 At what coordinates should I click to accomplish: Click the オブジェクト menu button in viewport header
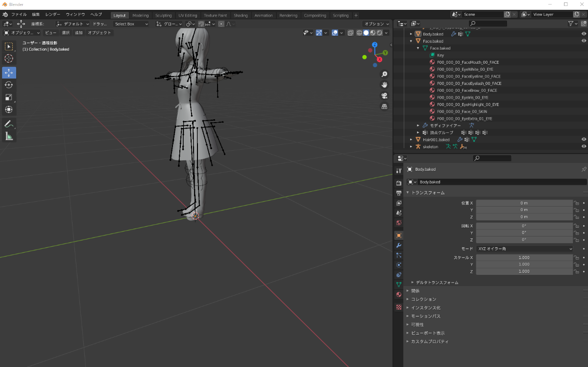(99, 33)
